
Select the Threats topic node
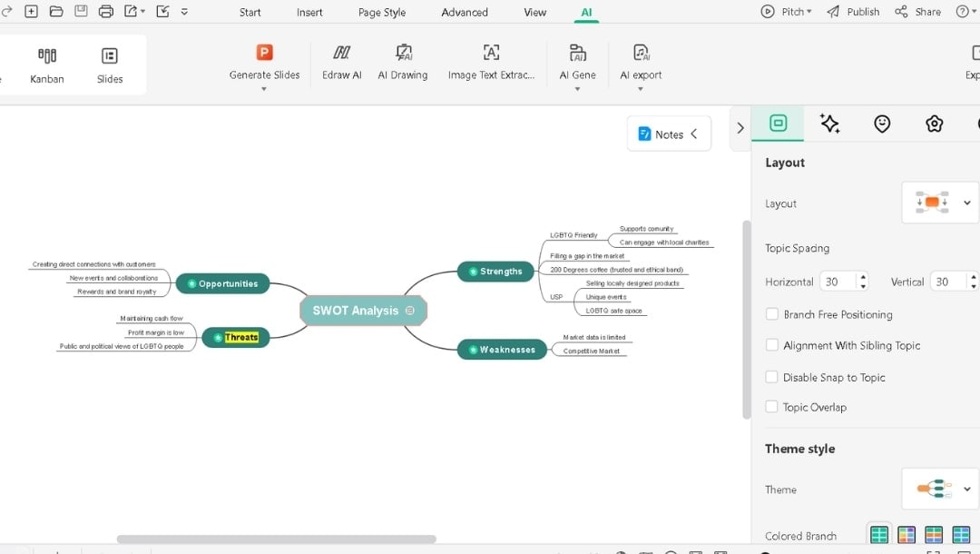[x=236, y=337]
